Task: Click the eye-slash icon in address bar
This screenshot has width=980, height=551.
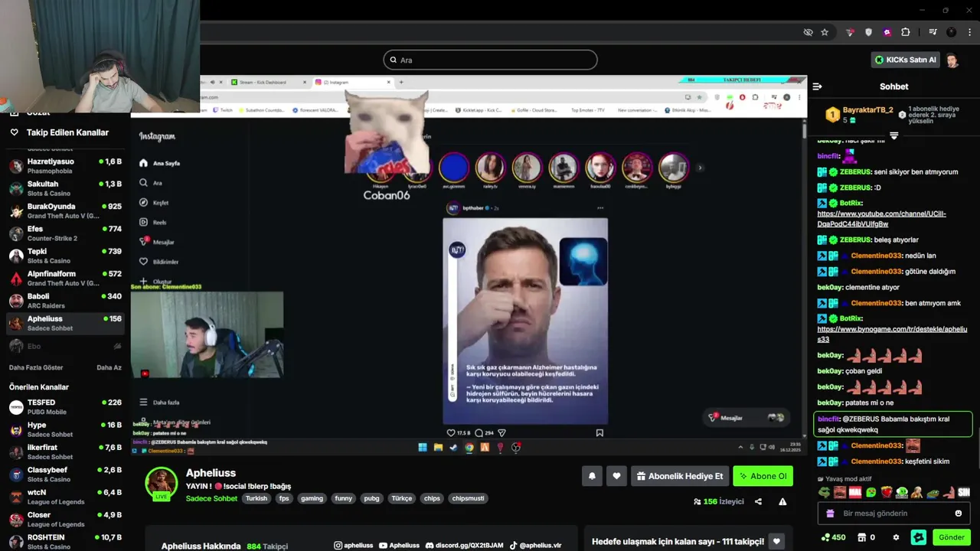Action: tap(808, 32)
